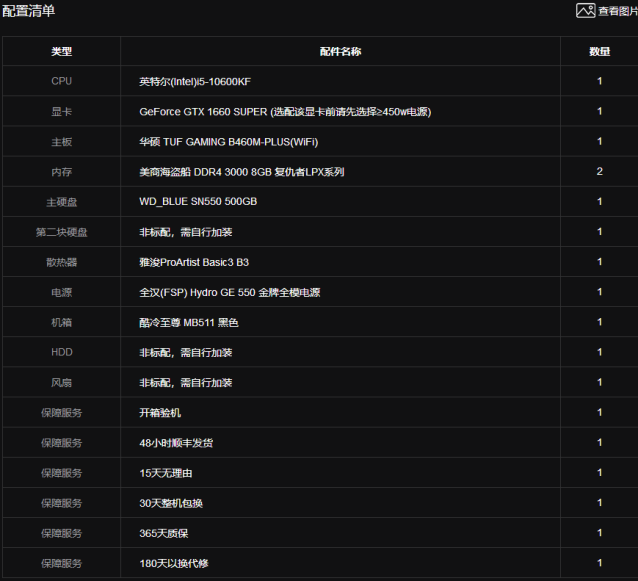
Task: Click WD_BLUE SN550 500GB entry
Action: click(x=198, y=201)
